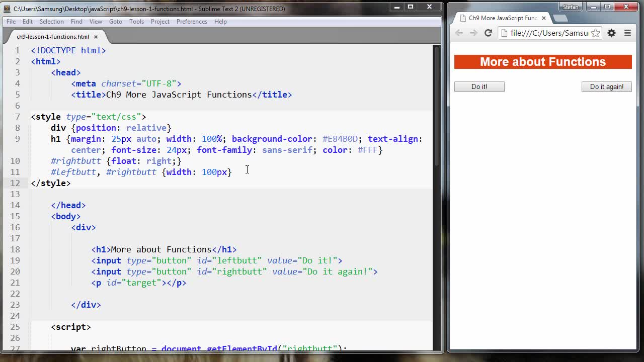The image size is (644, 362).
Task: Open the View menu
Action: coord(96,22)
